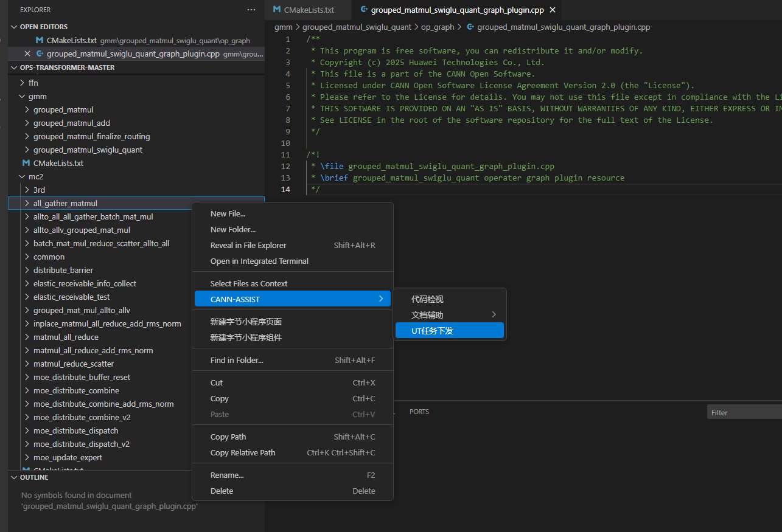Expand the CANN-ASSIST submenu arrow
Screen dimensions: 782x532
tap(381, 299)
